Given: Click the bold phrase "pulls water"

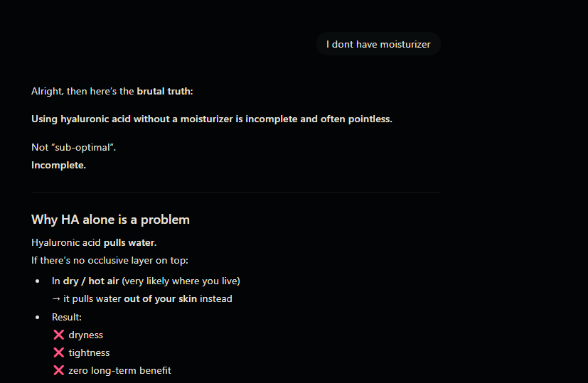Looking at the screenshot, I should click(x=129, y=242).
